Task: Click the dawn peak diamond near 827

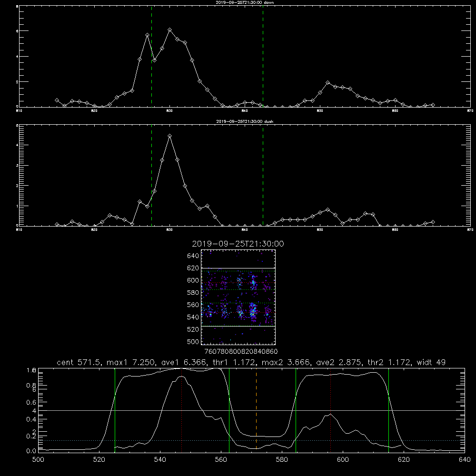Action: pos(147,35)
